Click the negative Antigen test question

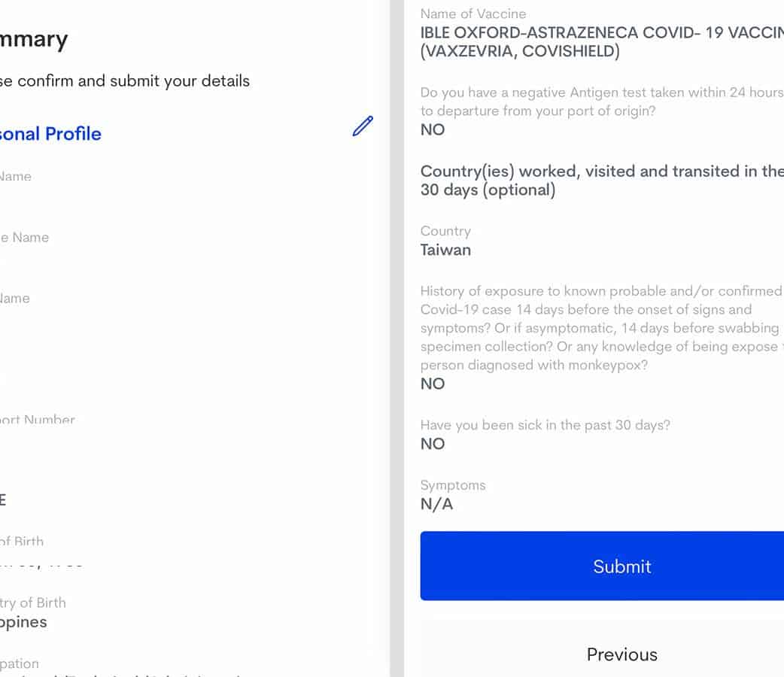(600, 102)
